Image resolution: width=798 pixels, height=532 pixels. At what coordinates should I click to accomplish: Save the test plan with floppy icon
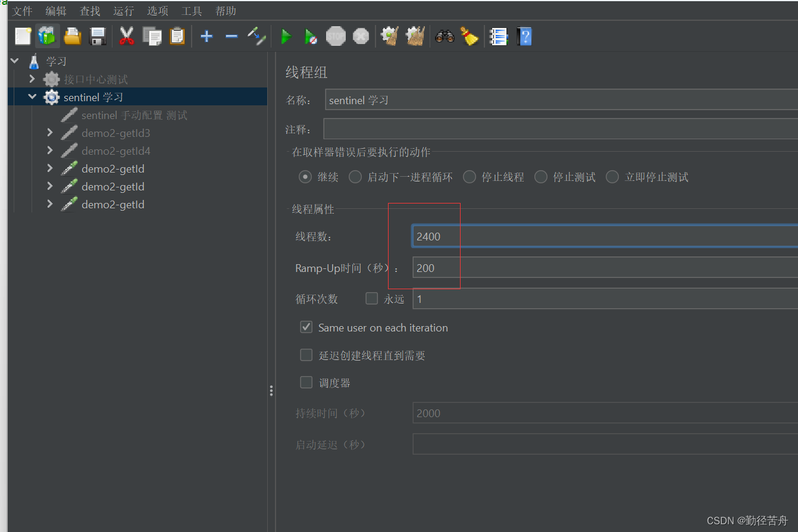98,36
